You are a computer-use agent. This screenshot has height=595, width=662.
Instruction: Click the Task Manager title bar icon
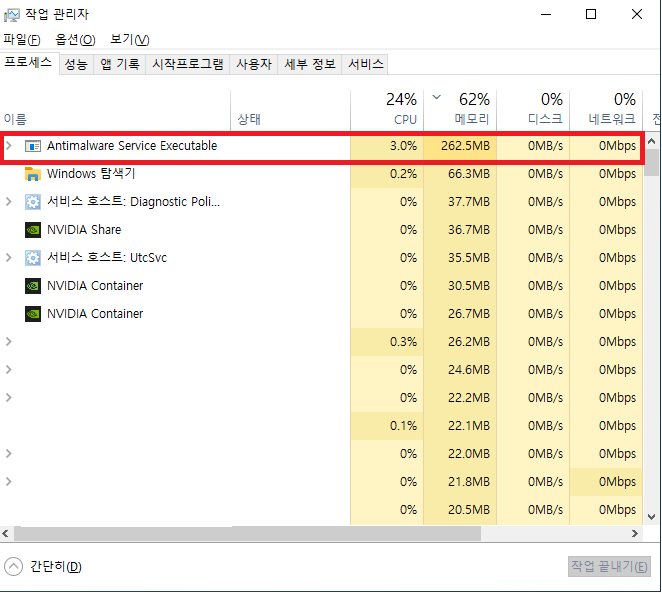point(11,15)
